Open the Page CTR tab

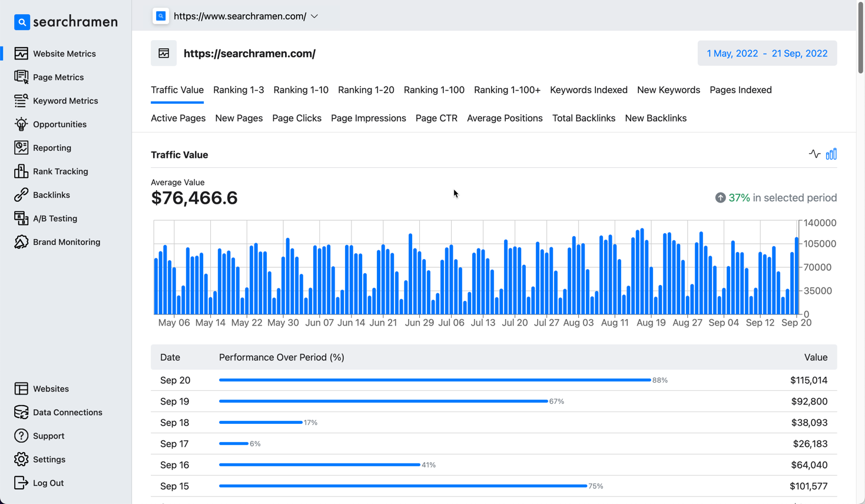(436, 118)
